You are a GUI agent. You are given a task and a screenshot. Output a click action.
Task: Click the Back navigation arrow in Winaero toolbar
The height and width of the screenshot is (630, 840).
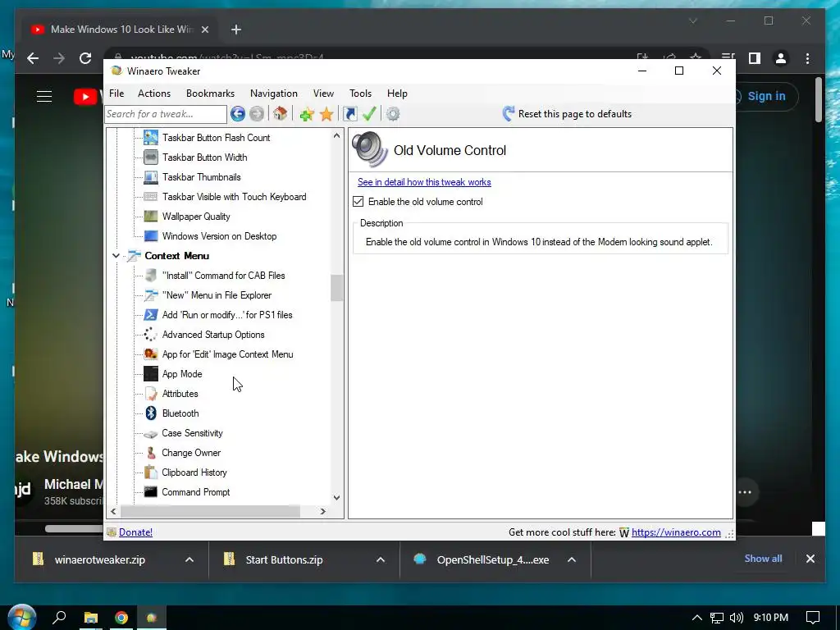pos(238,113)
